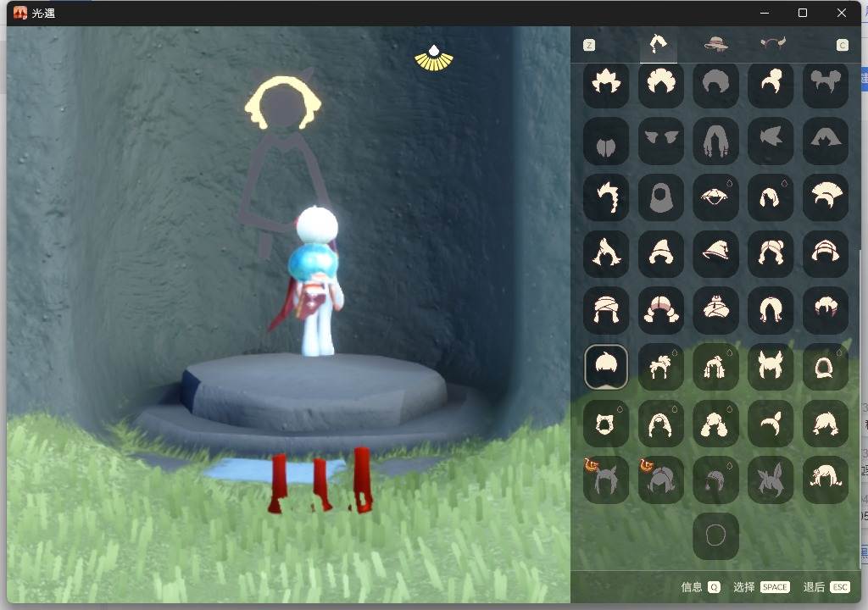Select the big round puff pigtails hairstyle
This screenshot has width=868, height=610.
[x=715, y=424]
